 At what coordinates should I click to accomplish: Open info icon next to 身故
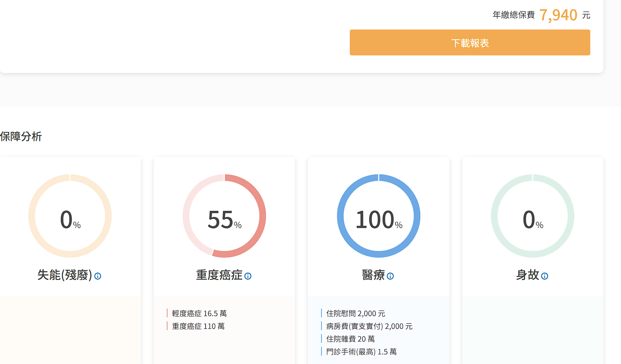pos(544,276)
